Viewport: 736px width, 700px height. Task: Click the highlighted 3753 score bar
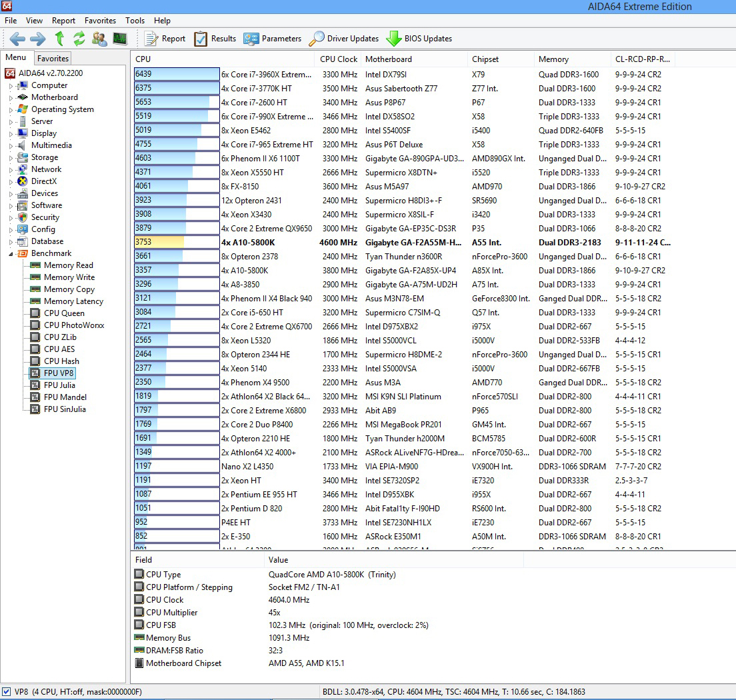point(177,242)
